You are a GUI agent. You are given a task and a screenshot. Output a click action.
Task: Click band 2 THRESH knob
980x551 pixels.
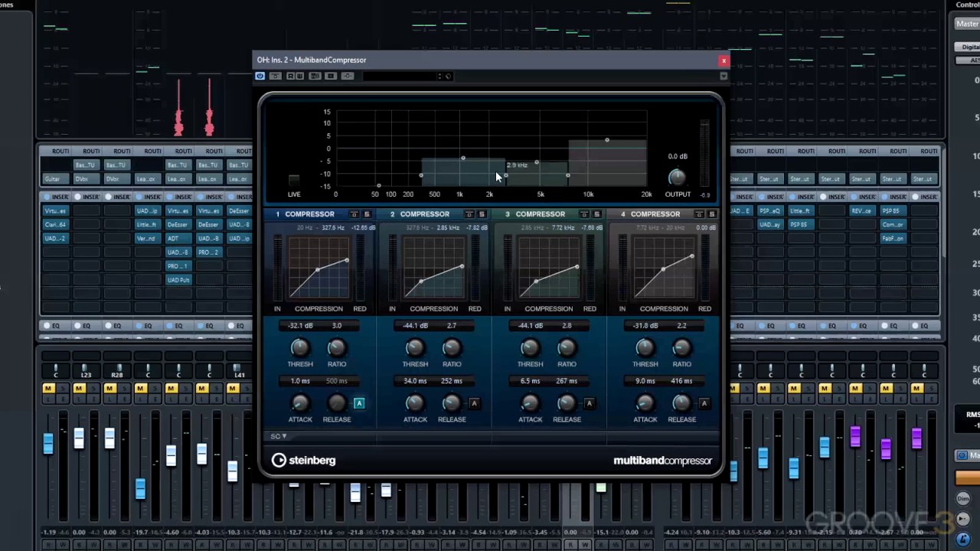coord(415,348)
